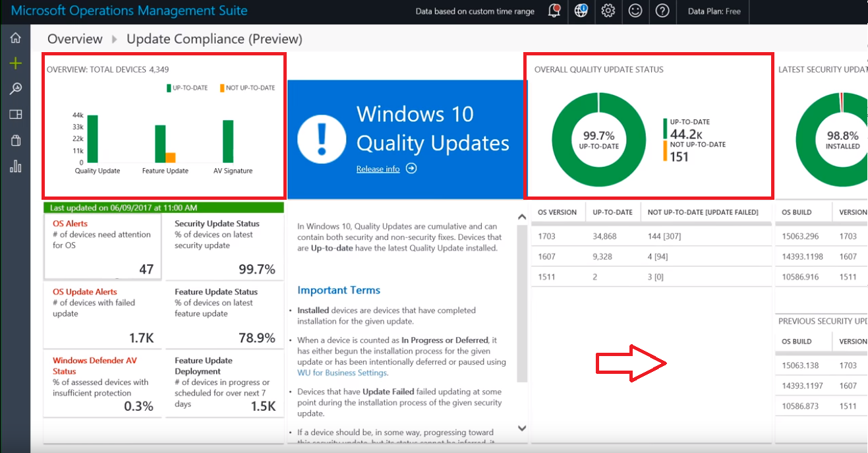Click the Update Compliance (Preview) breadcrumb

tap(214, 39)
